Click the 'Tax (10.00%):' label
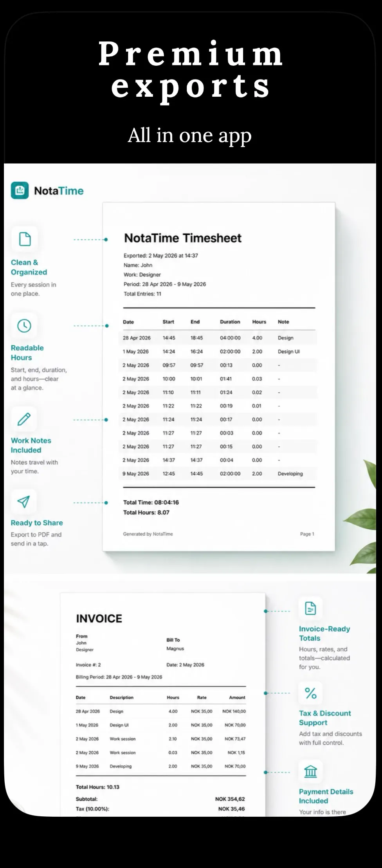This screenshot has width=382, height=868. 92,809
